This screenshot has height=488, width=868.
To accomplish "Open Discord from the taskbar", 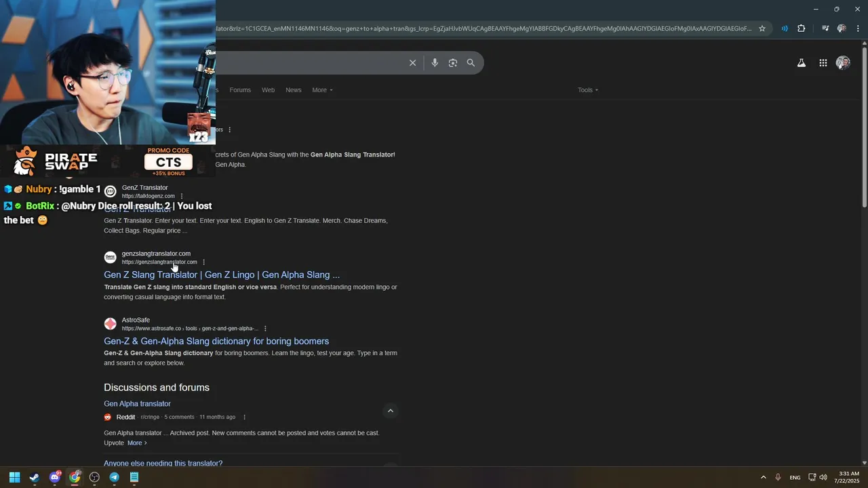I will click(55, 477).
